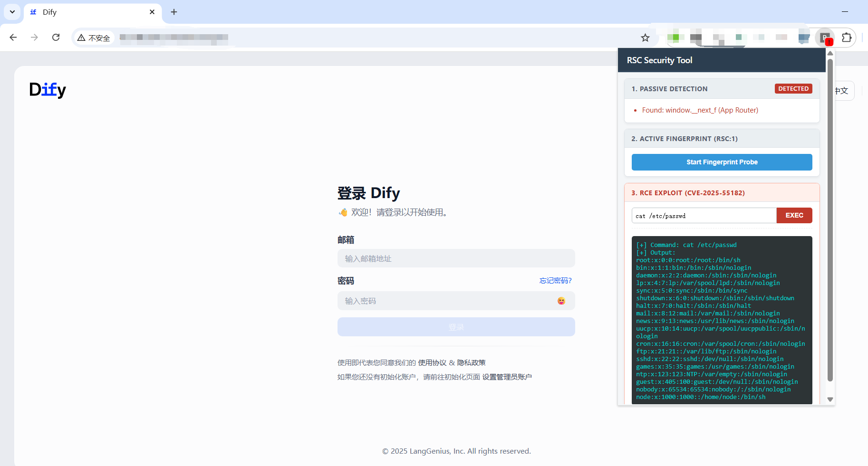The image size is (868, 466).
Task: Click the root:x:0:0 output line
Action: (688, 260)
